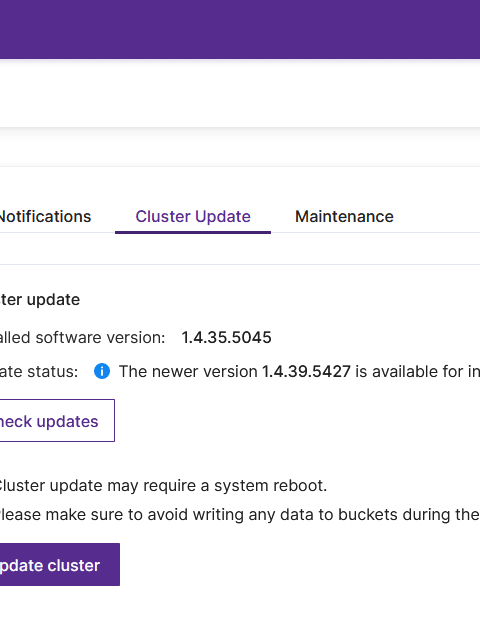The image size is (480, 641).
Task: Click the installed software version label
Action: pyautogui.click(x=82, y=338)
